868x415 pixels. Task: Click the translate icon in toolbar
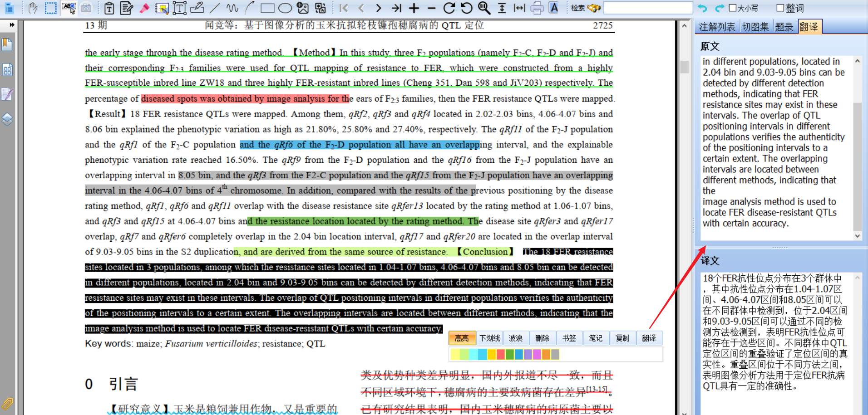[321, 8]
